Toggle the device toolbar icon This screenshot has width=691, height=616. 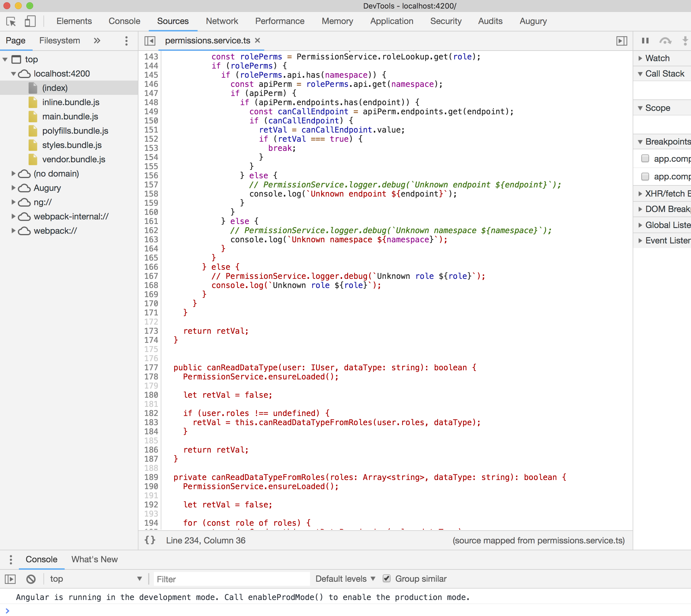pyautogui.click(x=30, y=21)
